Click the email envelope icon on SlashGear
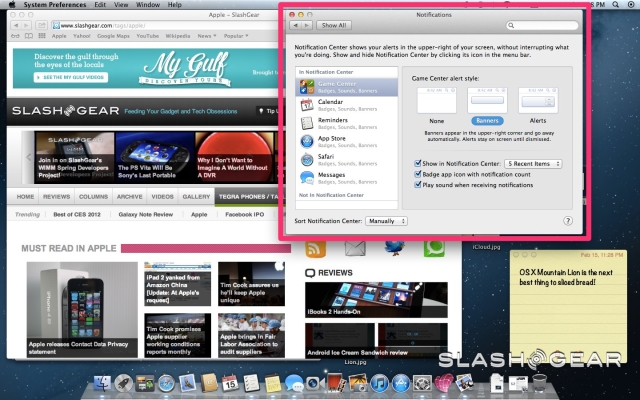Screen dimensions: 640x400 pos(355,249)
